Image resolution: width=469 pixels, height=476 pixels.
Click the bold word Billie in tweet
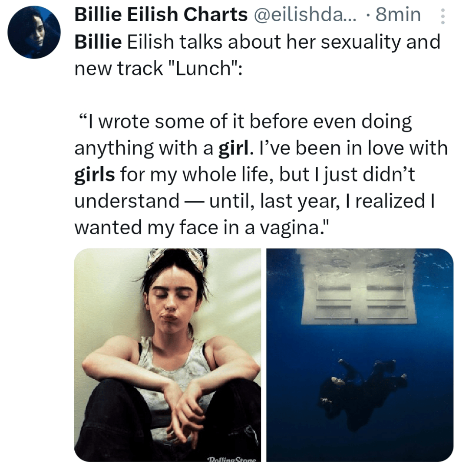pos(98,42)
